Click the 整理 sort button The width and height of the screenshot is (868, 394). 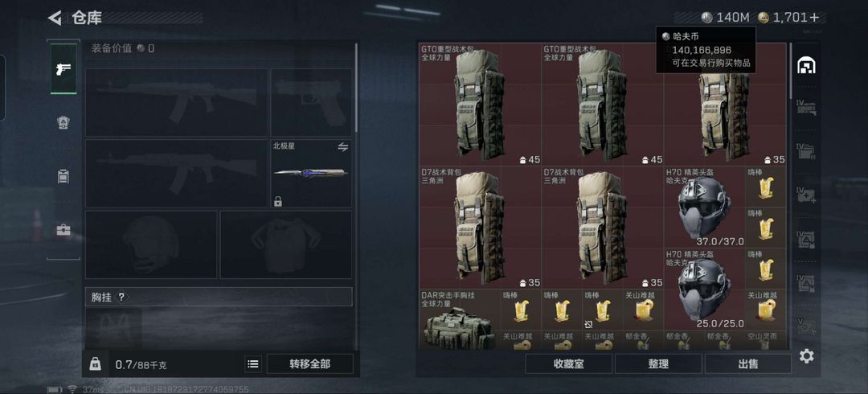point(658,364)
